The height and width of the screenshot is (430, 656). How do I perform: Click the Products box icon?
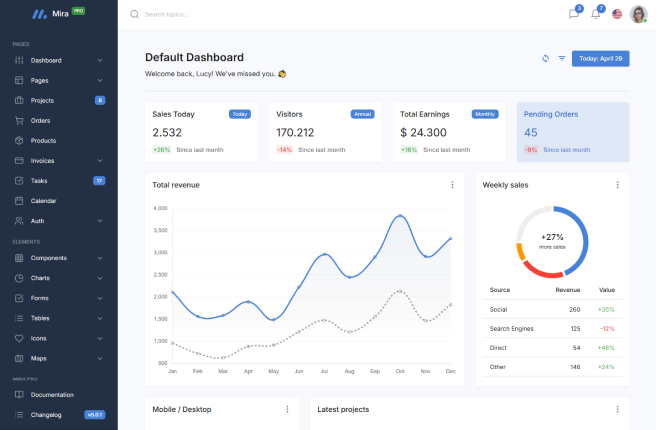point(19,141)
